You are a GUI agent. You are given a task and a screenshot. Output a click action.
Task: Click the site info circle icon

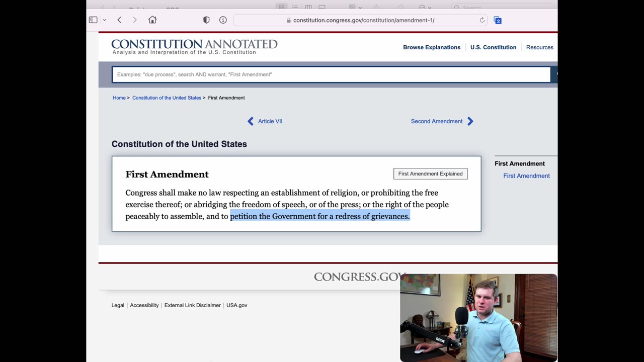click(x=223, y=20)
